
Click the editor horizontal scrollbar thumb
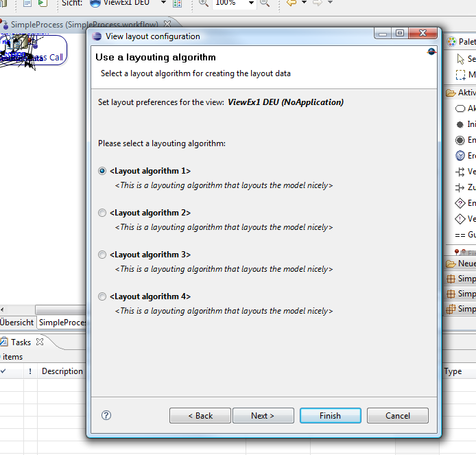tap(61, 310)
